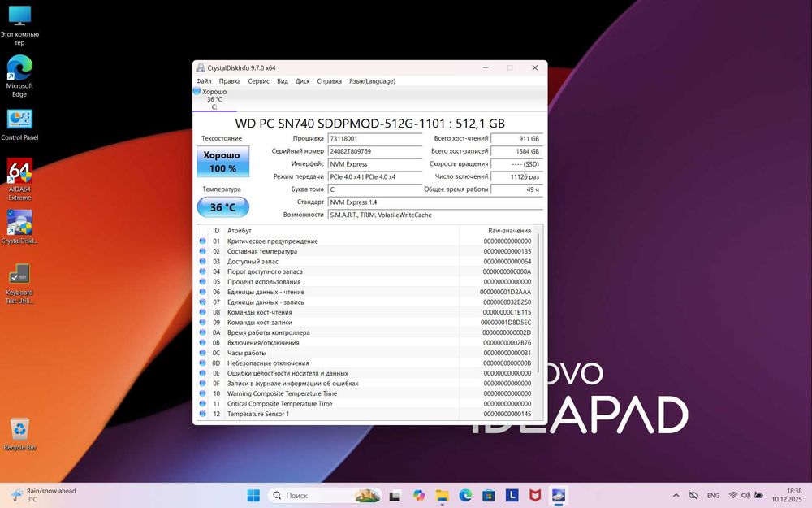Viewport: 812px width, 508px height.
Task: Click the Хорошо 100 % health status button
Action: point(222,161)
